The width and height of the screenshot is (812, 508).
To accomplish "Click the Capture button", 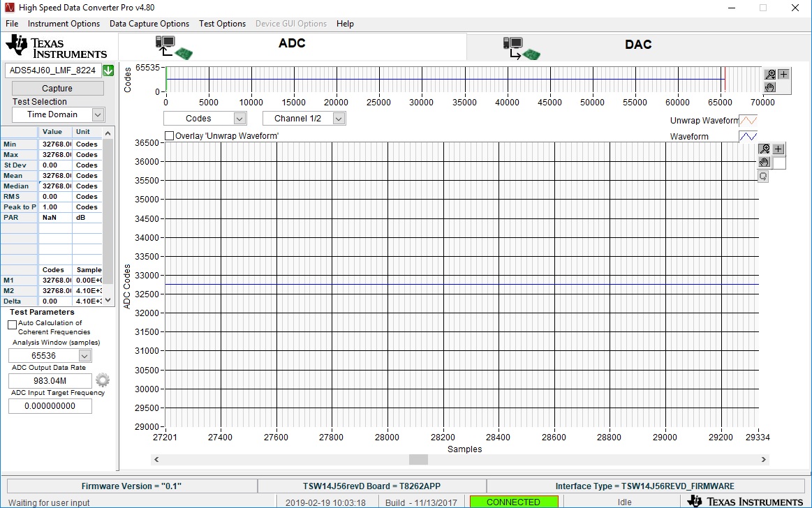I will (57, 89).
